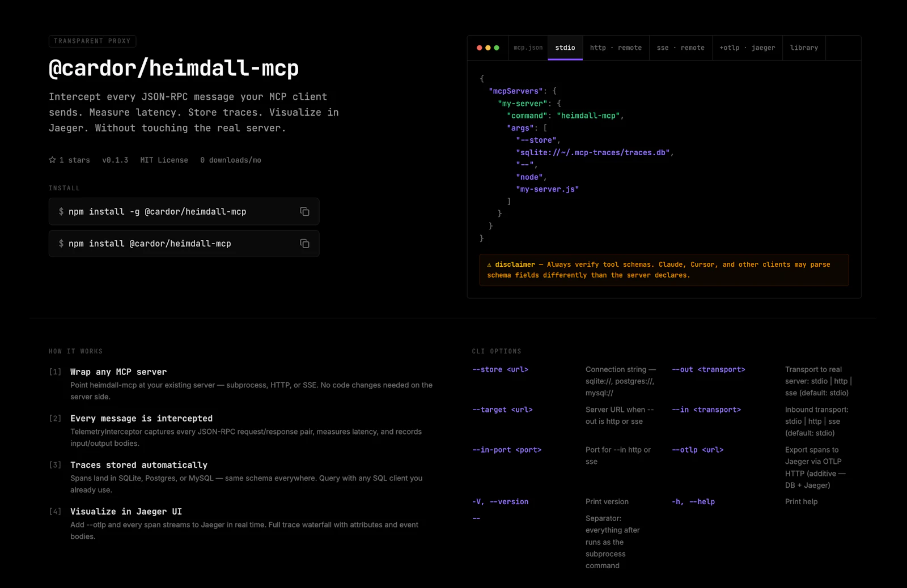The height and width of the screenshot is (588, 907).
Task: Click the -V, --version option
Action: tap(500, 502)
